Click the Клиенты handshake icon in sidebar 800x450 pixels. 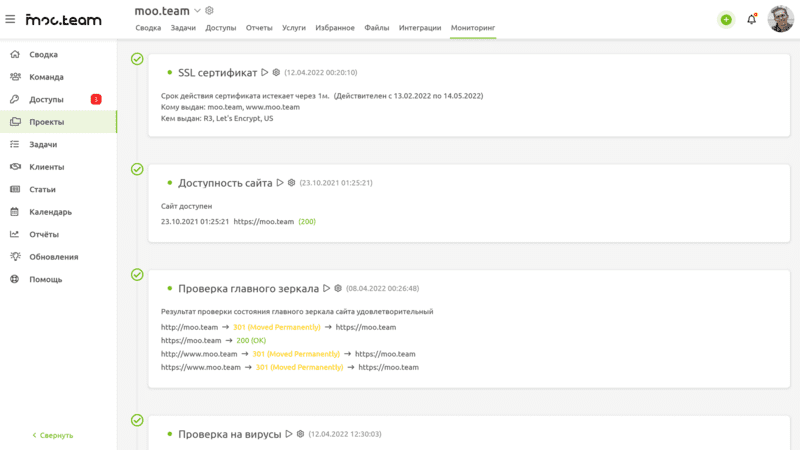click(15, 167)
